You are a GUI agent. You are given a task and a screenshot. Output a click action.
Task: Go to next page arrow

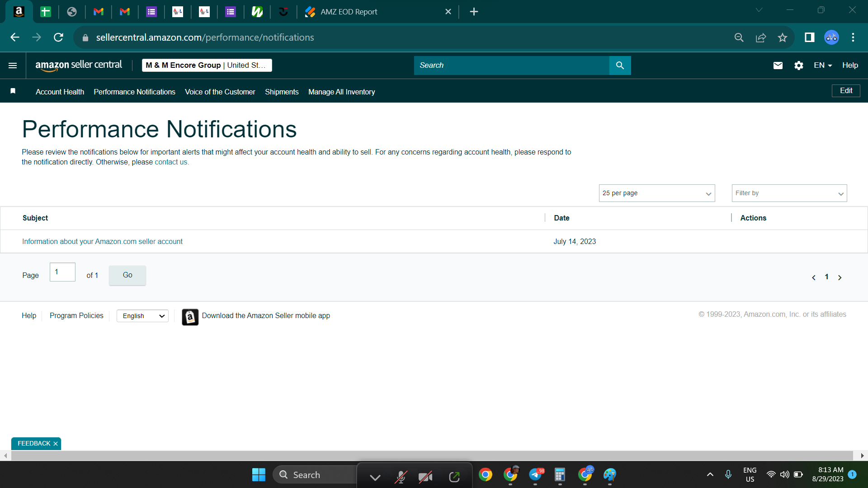click(840, 277)
